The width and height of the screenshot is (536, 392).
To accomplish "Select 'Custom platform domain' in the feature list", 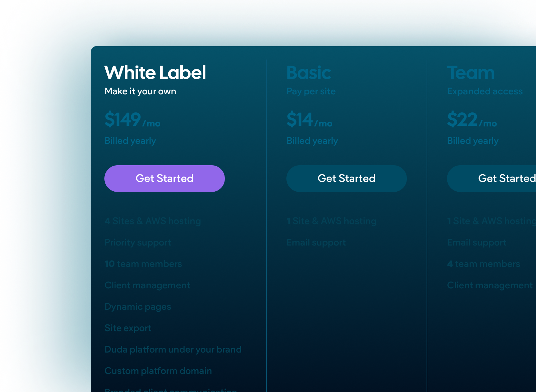I will pyautogui.click(x=158, y=371).
